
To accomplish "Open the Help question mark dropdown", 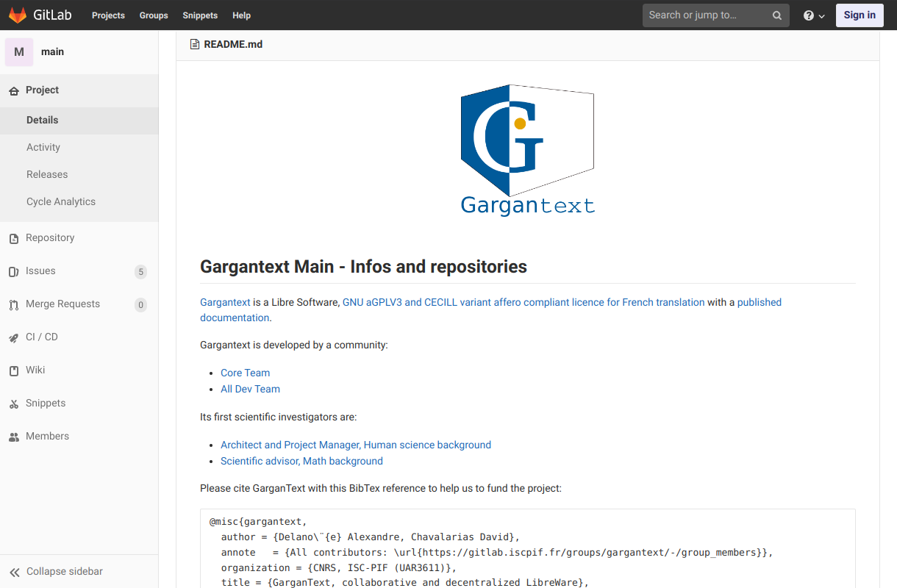I will (x=814, y=15).
